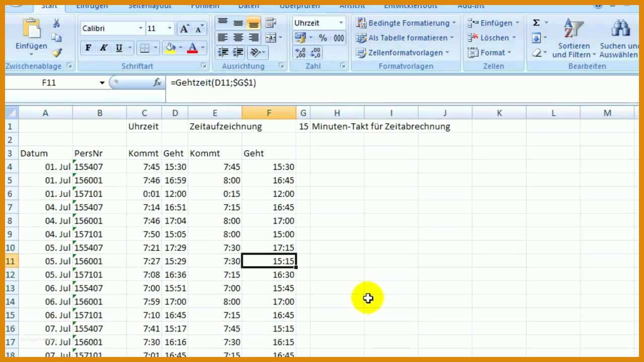Open the Uhrzeit number format dropdown

(341, 23)
